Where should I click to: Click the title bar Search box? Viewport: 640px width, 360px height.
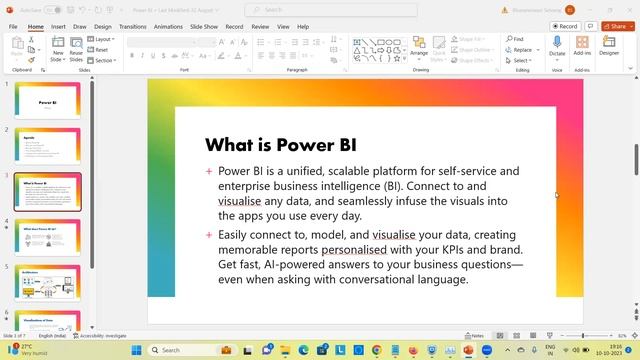tap(331, 10)
